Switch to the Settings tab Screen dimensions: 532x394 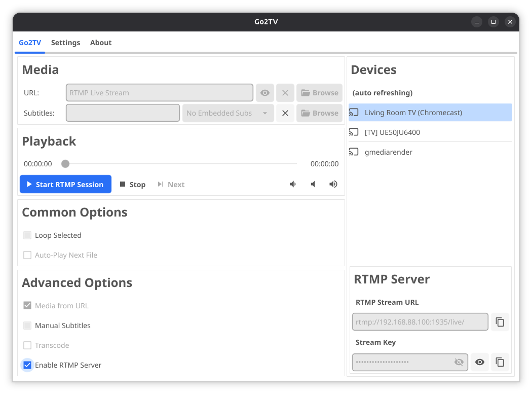(65, 43)
